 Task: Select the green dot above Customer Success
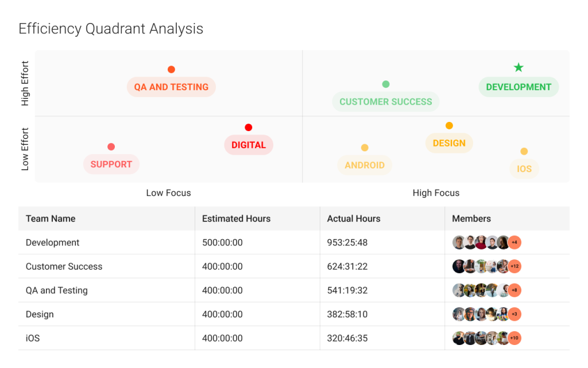(x=385, y=83)
